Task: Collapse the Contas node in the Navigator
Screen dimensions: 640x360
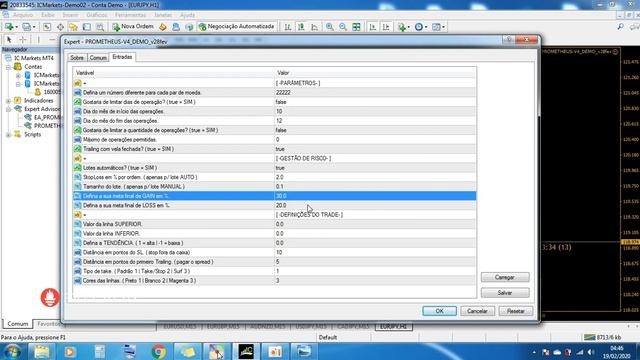Action: (x=8, y=67)
